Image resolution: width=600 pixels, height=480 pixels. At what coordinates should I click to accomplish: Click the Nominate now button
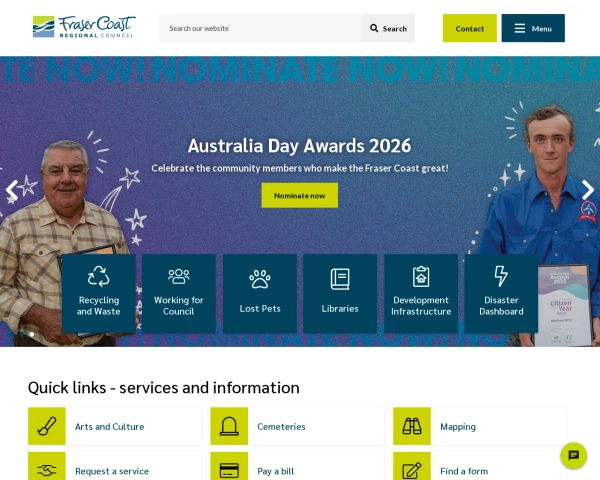point(300,195)
